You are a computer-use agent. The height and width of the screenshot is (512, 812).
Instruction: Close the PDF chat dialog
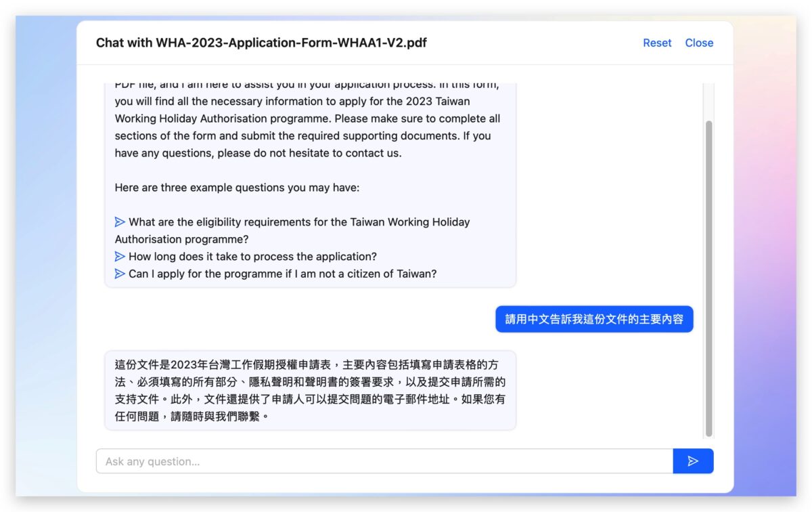tap(699, 43)
